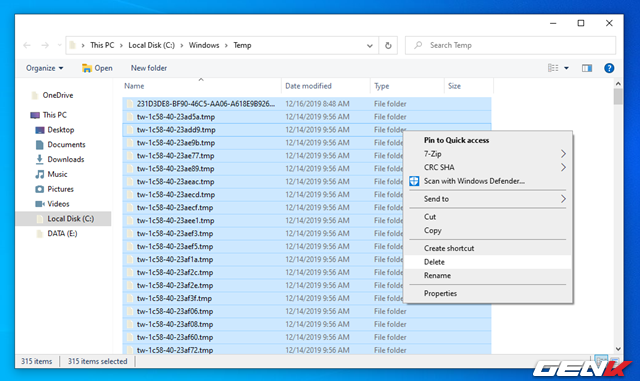Click the Forward navigation arrow
Screen dimensions: 640x381
(x=45, y=45)
